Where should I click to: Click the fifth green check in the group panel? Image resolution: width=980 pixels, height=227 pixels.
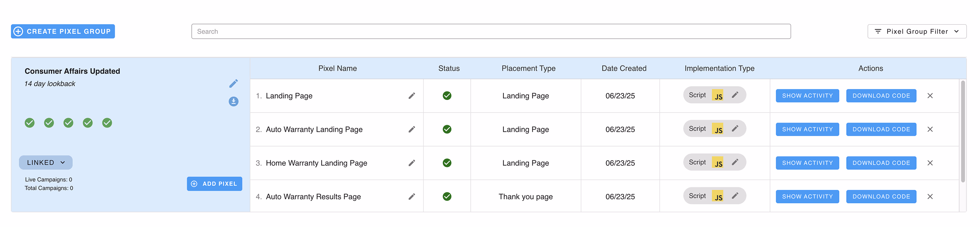tap(107, 123)
